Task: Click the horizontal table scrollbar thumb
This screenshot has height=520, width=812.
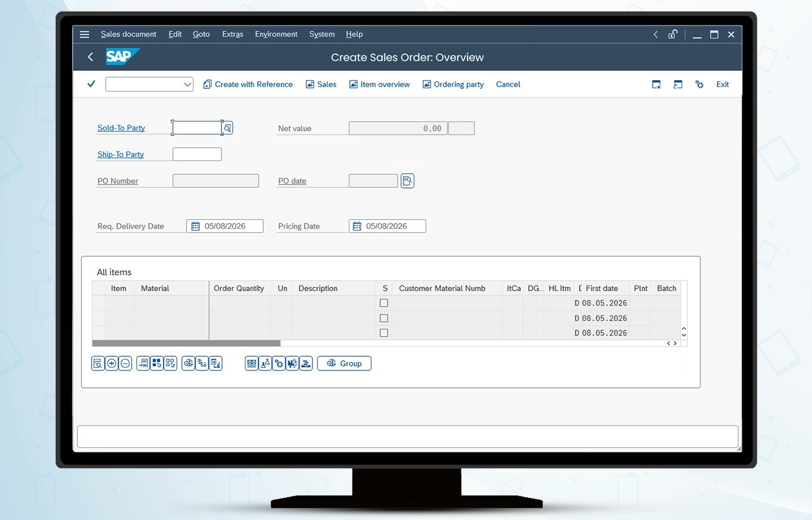Action: tap(186, 343)
